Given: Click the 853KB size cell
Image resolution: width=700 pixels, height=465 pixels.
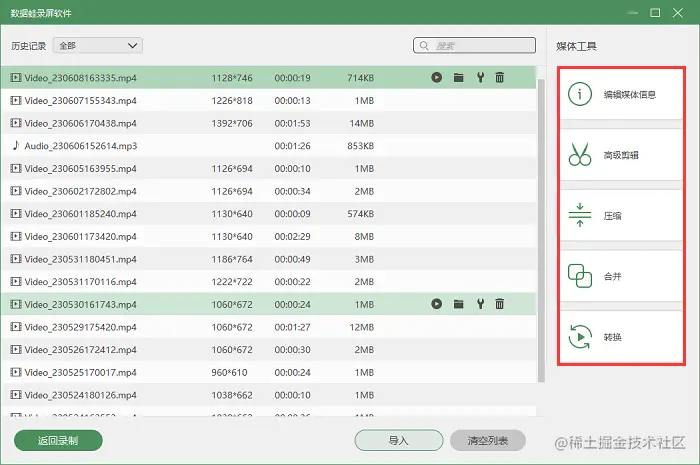Looking at the screenshot, I should coord(361,146).
